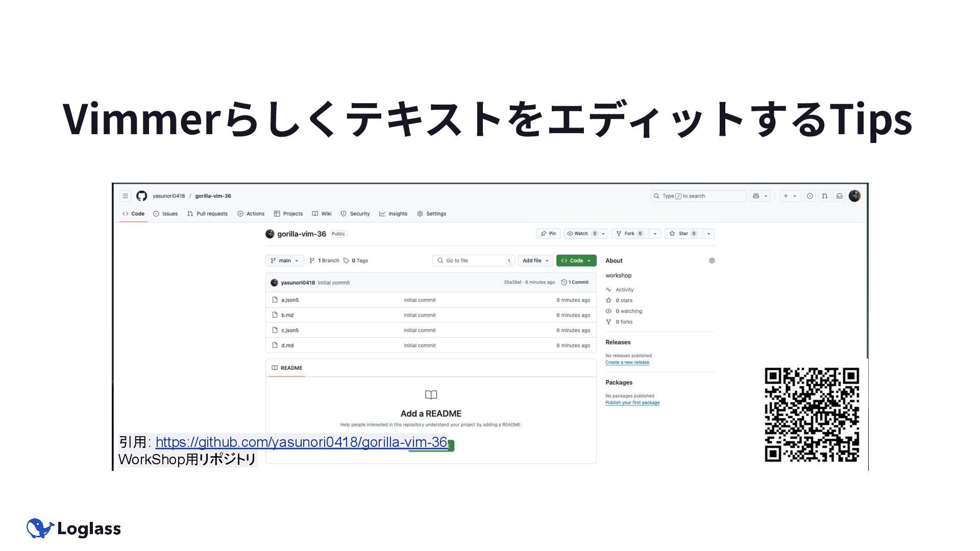The width and height of the screenshot is (980, 551).
Task: View the 1 Branch link
Action: [x=324, y=261]
